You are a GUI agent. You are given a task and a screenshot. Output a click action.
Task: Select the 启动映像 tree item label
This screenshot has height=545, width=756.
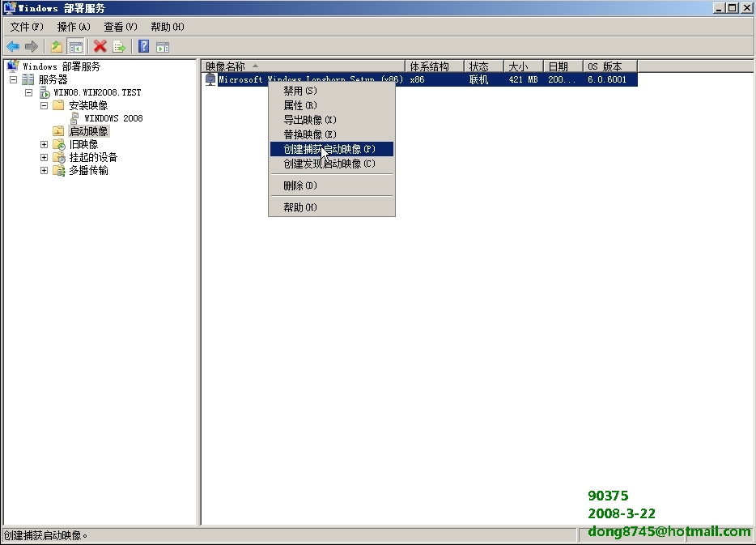coord(89,131)
